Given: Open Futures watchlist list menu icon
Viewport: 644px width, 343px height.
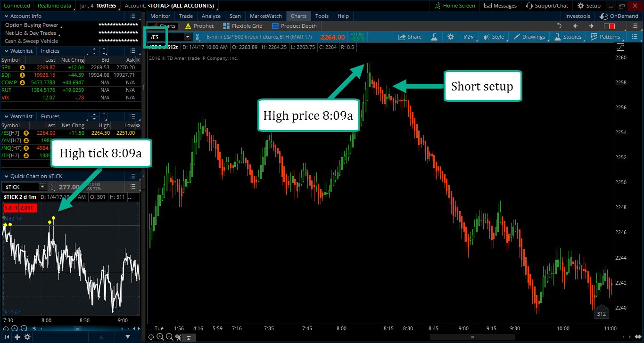Looking at the screenshot, I should tap(133, 116).
